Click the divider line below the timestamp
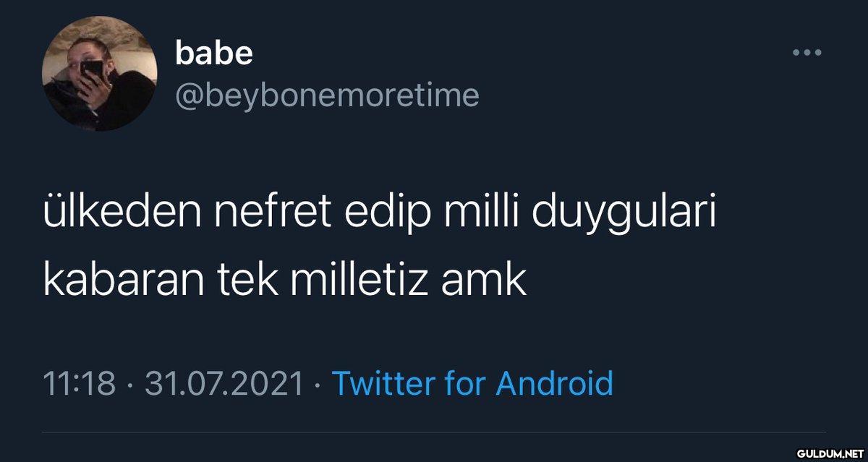This screenshot has width=868, height=462. tap(434, 432)
